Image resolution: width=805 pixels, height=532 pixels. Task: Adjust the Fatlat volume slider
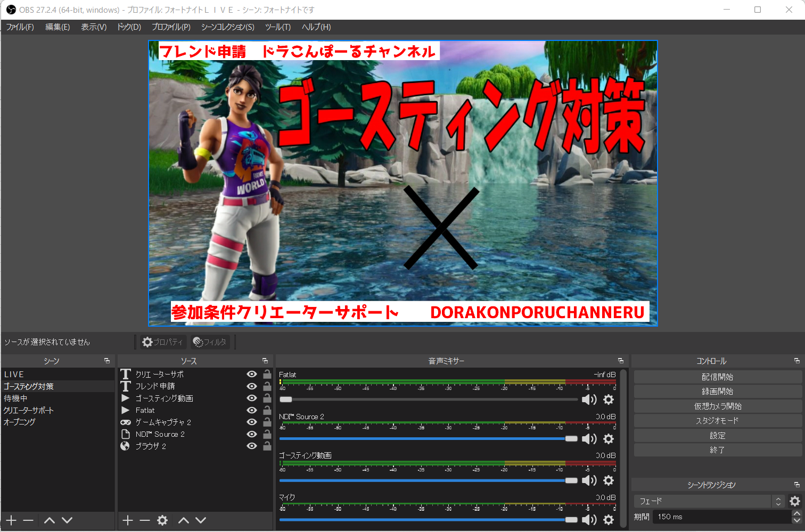pos(429,400)
